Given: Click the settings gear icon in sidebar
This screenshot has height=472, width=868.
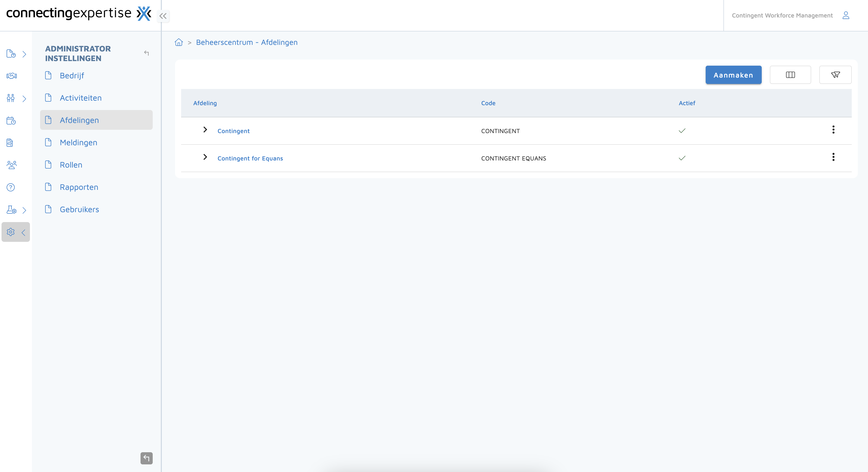Looking at the screenshot, I should coord(10,232).
